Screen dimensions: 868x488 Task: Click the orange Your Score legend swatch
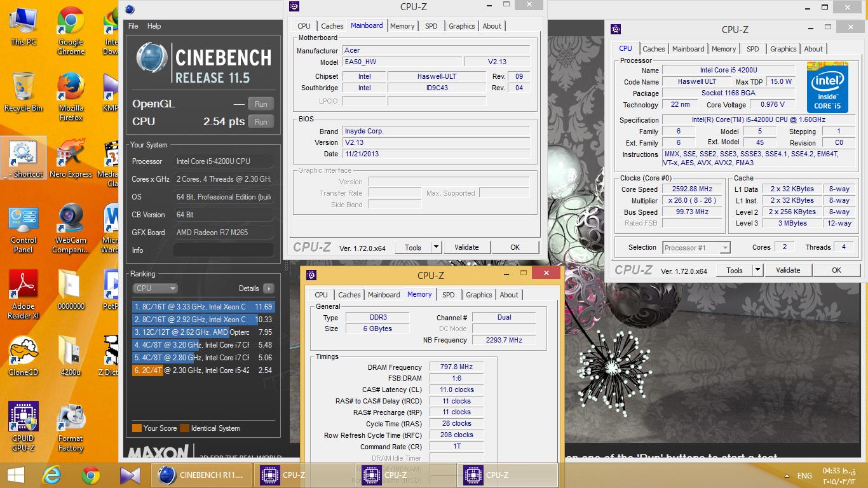coord(137,428)
